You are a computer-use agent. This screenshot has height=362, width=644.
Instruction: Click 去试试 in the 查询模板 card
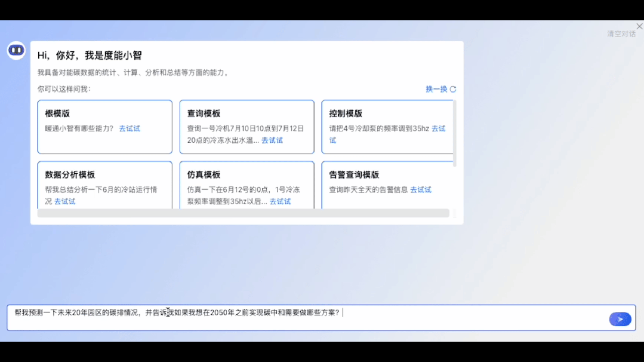tap(272, 140)
